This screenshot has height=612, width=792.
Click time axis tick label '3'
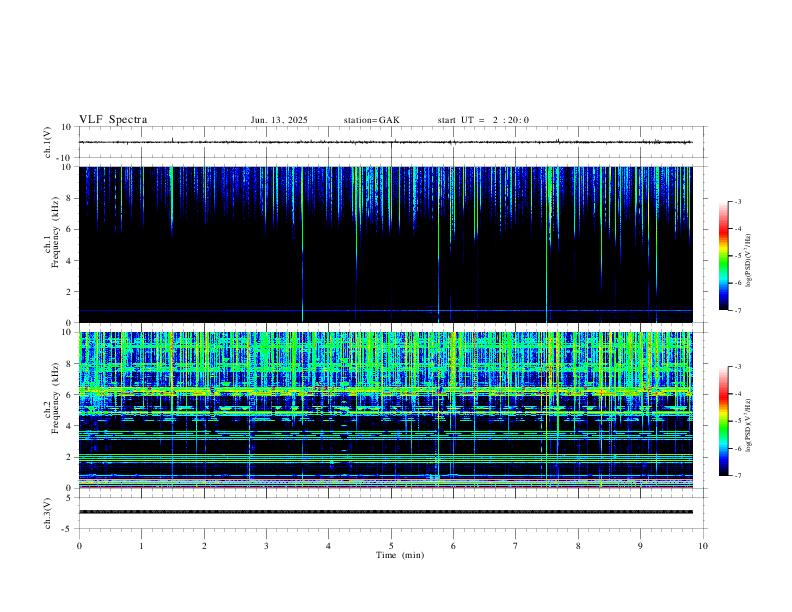pyautogui.click(x=267, y=546)
